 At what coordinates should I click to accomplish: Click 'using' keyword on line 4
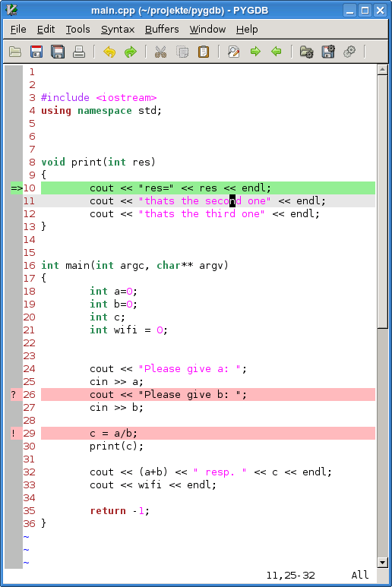(x=56, y=111)
